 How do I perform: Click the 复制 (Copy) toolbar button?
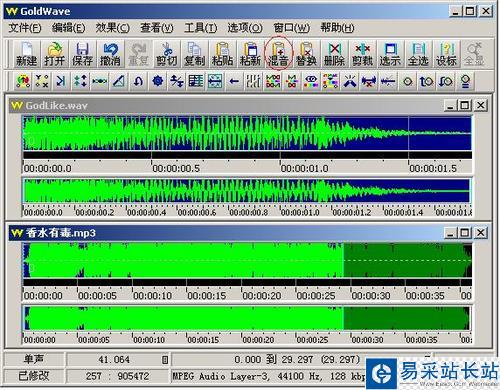(194, 54)
